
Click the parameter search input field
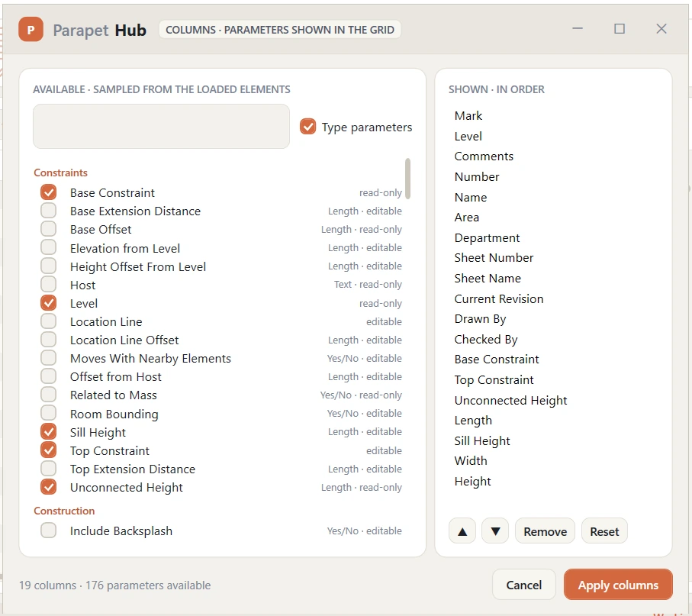(161, 126)
